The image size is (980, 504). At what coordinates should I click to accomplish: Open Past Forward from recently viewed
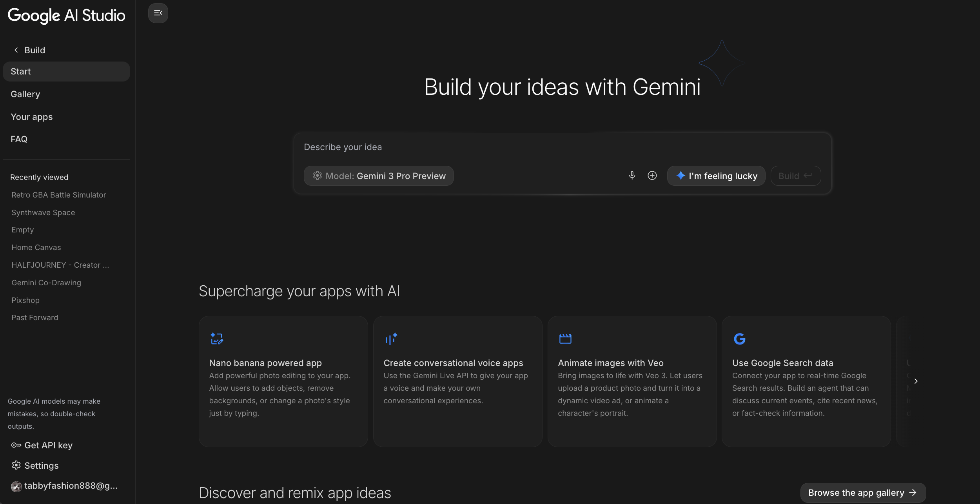pos(35,317)
